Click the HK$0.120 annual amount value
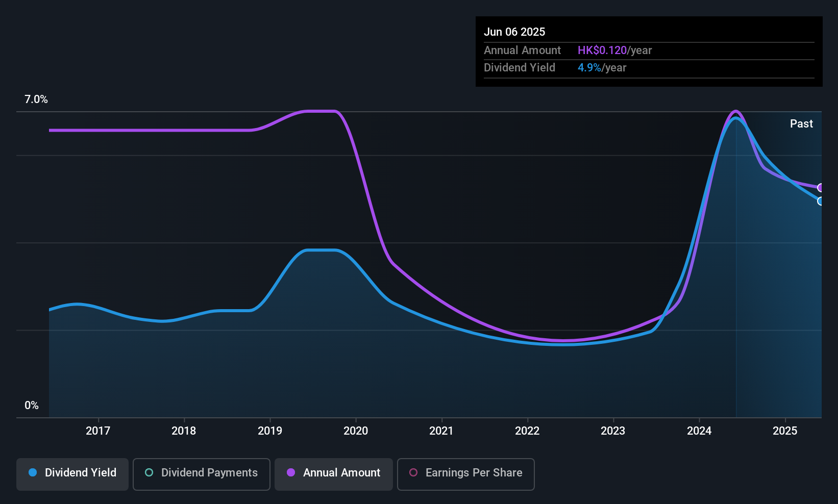Screen dimensions: 838x504 tap(602, 50)
